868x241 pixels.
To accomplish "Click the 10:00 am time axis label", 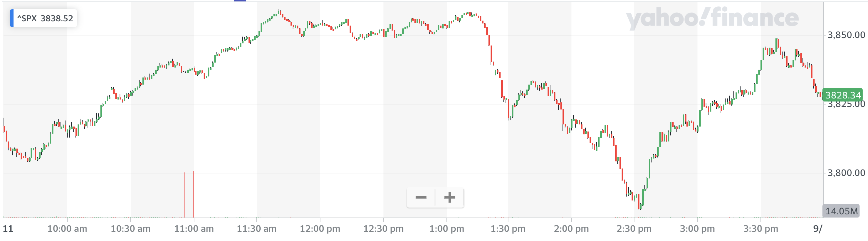I will click(x=67, y=229).
